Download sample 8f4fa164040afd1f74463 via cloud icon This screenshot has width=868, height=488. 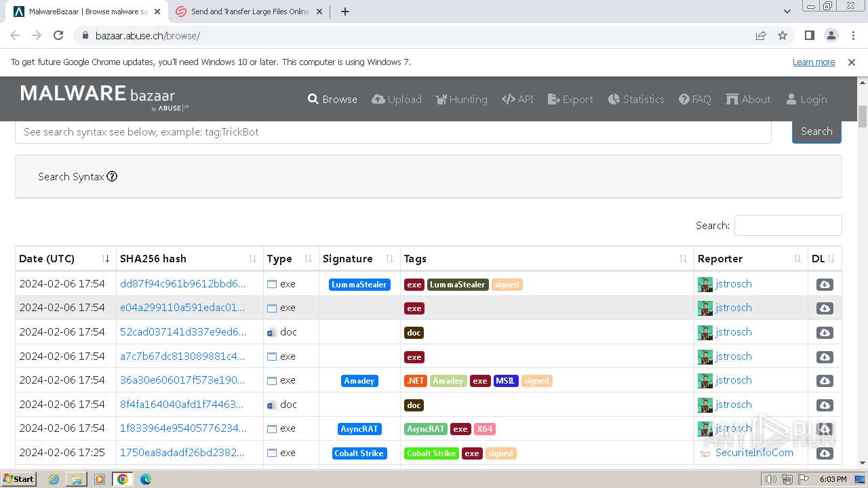coord(825,405)
